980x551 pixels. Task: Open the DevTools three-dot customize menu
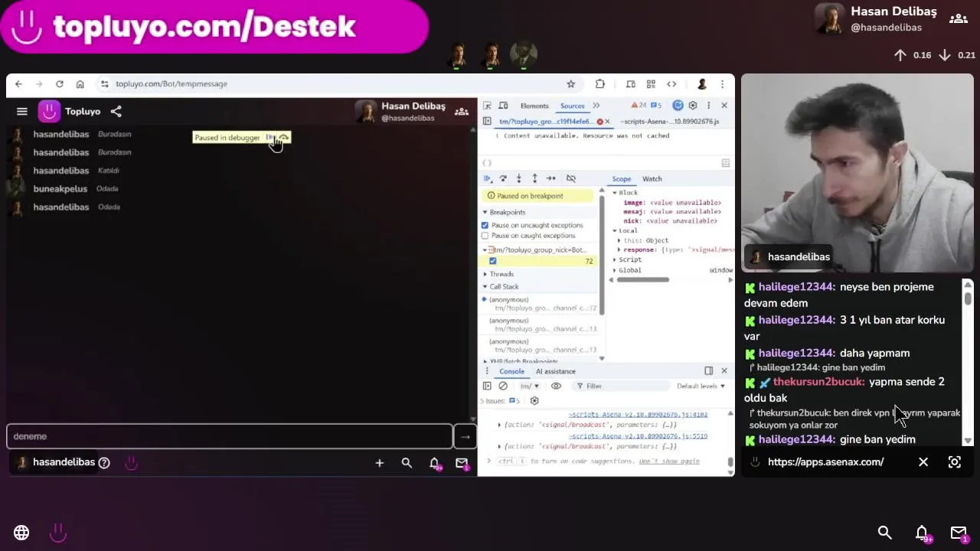(708, 106)
